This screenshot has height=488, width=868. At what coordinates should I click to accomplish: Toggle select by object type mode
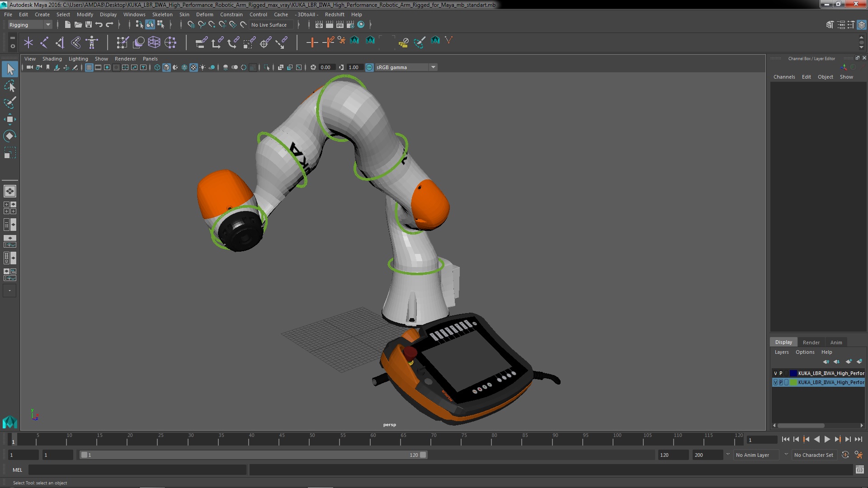pyautogui.click(x=150, y=25)
